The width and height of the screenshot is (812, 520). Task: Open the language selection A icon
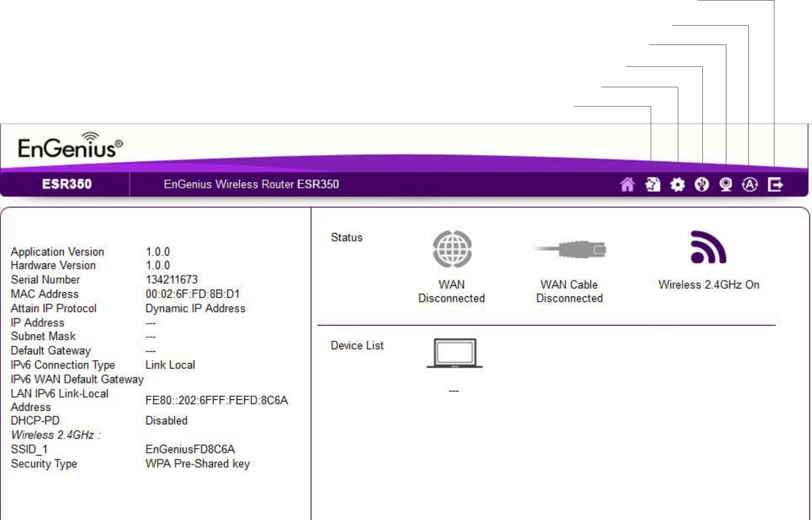click(x=750, y=184)
